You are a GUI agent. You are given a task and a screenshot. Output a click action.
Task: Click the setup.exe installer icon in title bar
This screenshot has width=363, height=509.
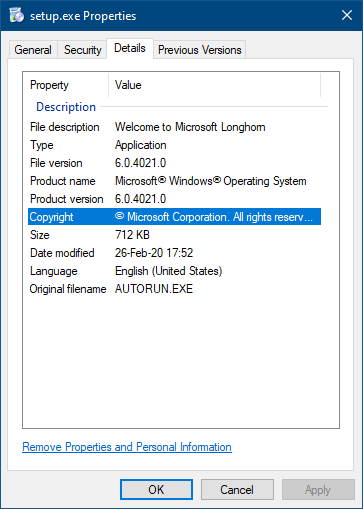point(17,15)
